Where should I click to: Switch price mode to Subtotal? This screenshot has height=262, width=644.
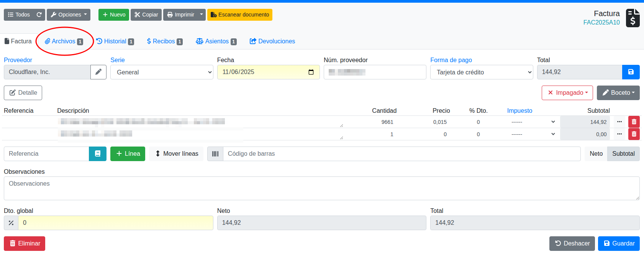[623, 154]
